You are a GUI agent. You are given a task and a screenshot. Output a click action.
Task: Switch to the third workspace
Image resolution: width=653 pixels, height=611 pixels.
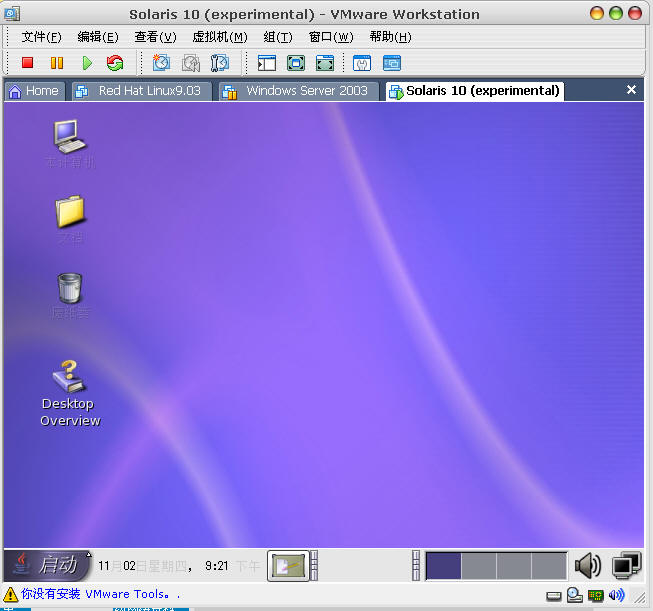(x=513, y=566)
